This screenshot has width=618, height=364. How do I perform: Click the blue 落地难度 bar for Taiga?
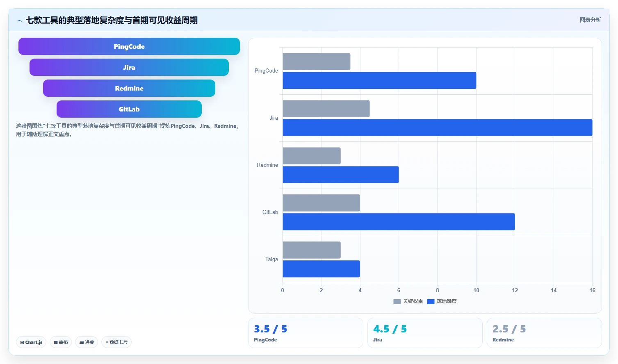click(x=322, y=269)
